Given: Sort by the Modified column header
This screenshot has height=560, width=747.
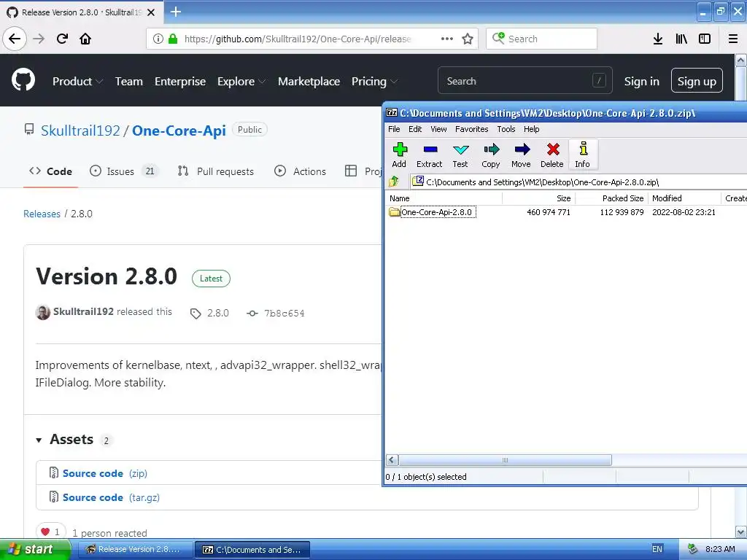Looking at the screenshot, I should [x=684, y=198].
